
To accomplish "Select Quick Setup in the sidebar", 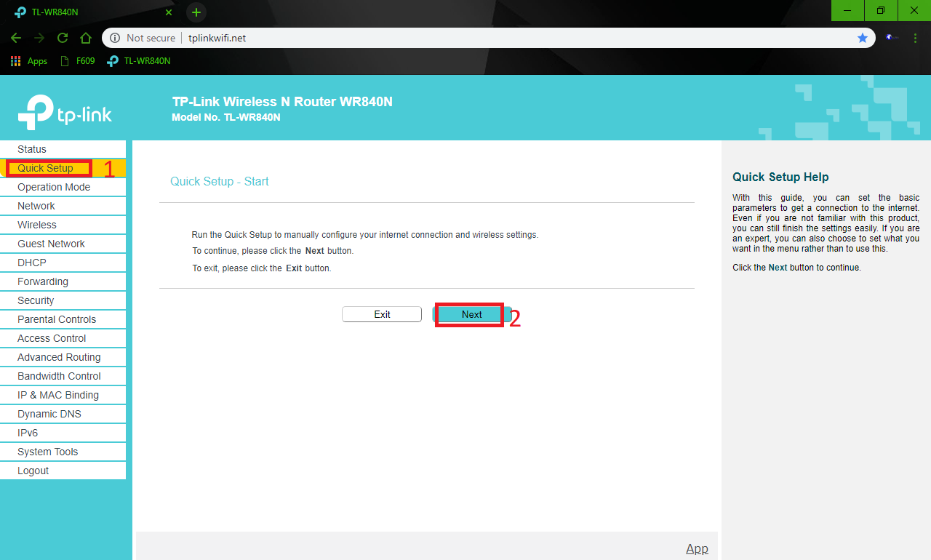I will point(63,168).
